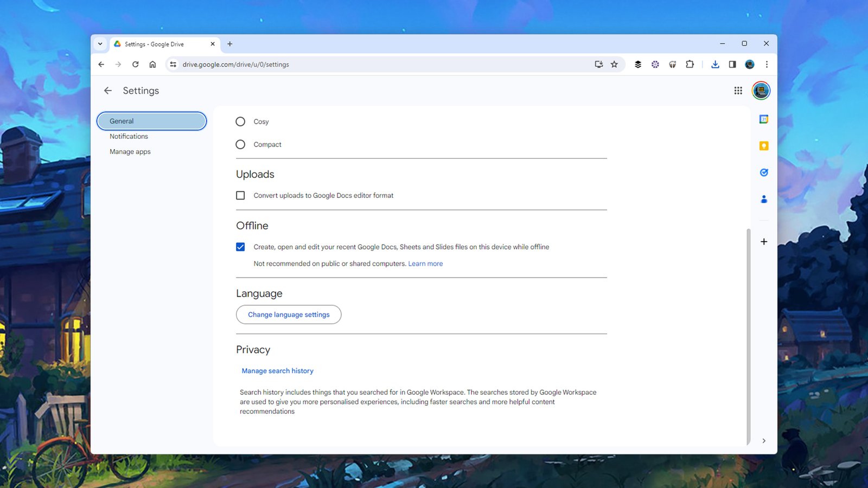
Task: Go to the browser home page
Action: pyautogui.click(x=152, y=65)
